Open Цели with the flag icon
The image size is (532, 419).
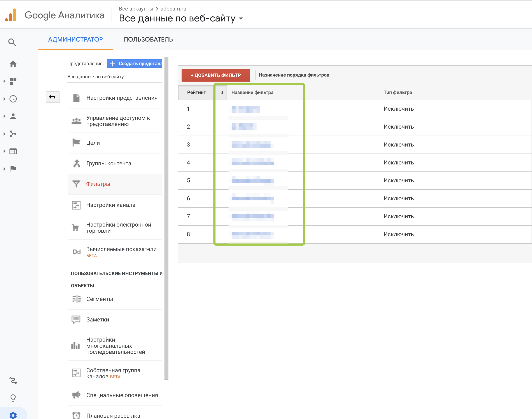point(93,143)
